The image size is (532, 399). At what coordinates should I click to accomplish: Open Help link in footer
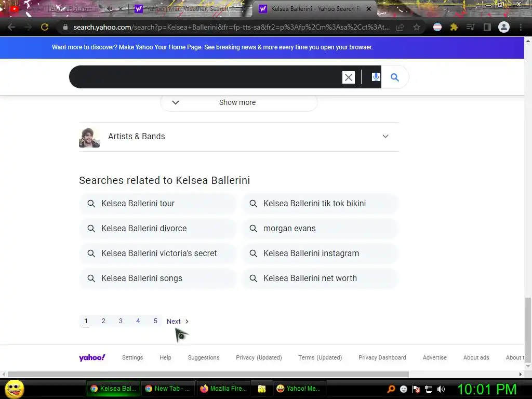165,357
